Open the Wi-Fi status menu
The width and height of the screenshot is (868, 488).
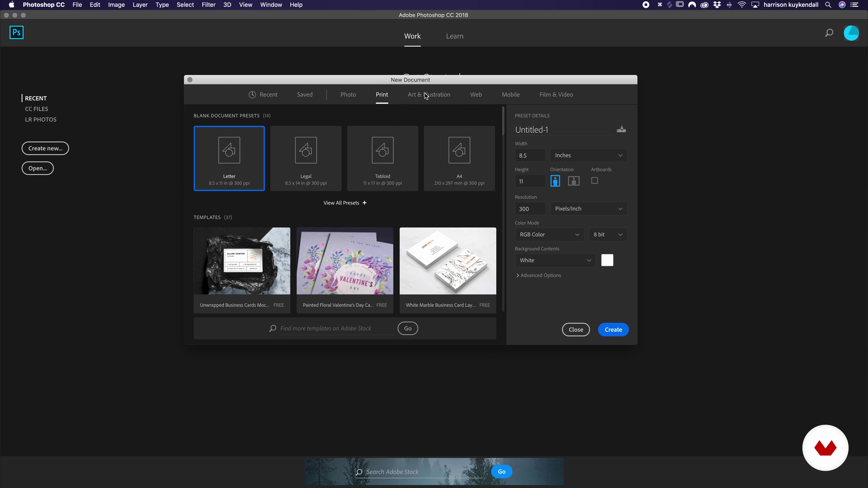pyautogui.click(x=742, y=5)
